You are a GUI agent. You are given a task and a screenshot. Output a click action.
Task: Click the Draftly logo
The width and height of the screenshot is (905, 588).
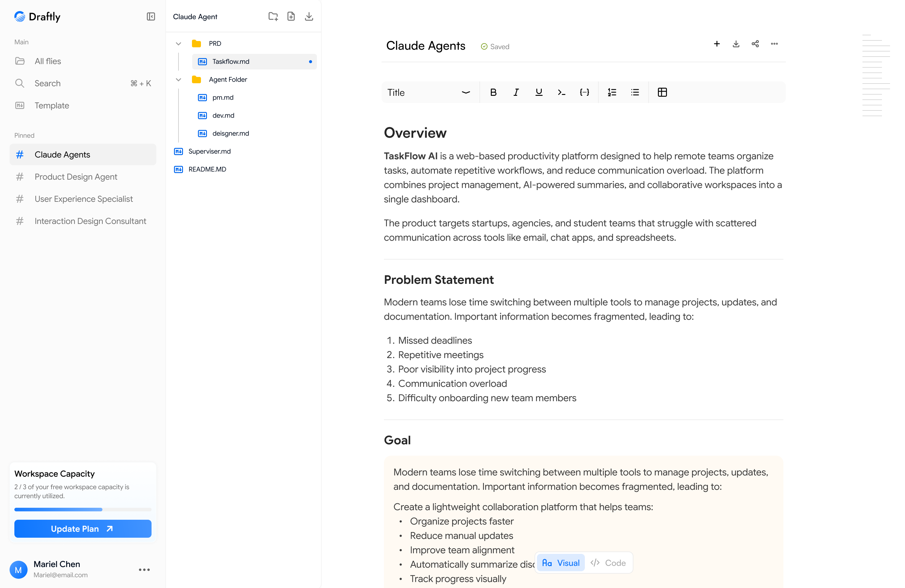coord(37,16)
